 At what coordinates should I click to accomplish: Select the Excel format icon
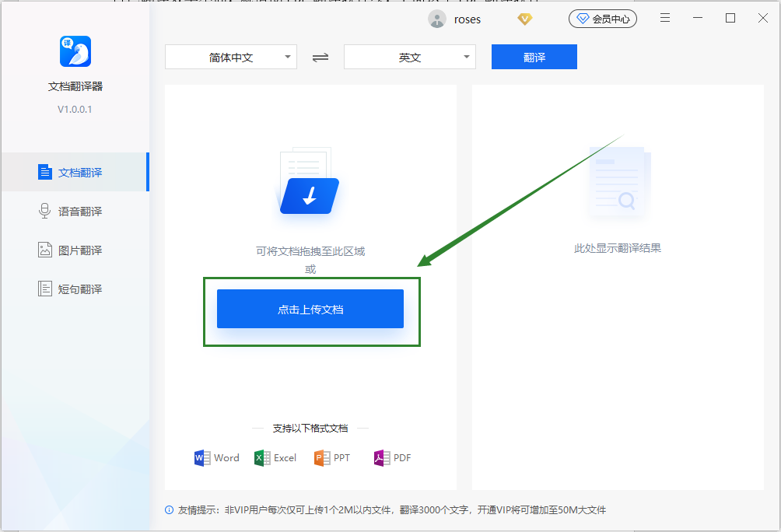(x=261, y=457)
